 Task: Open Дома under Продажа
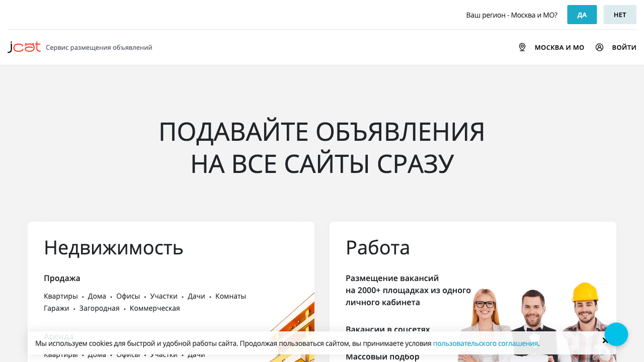click(97, 296)
